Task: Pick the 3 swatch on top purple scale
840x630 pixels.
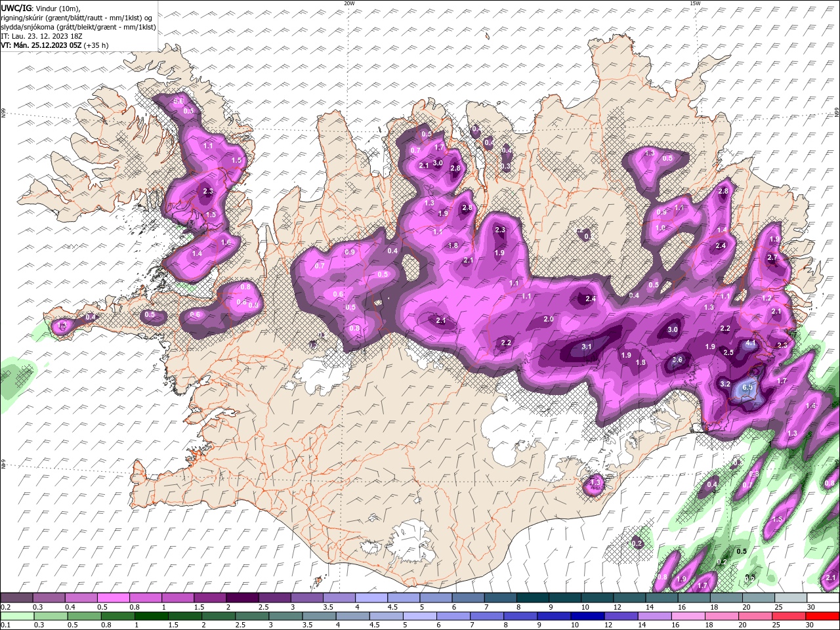Action: coord(306,598)
